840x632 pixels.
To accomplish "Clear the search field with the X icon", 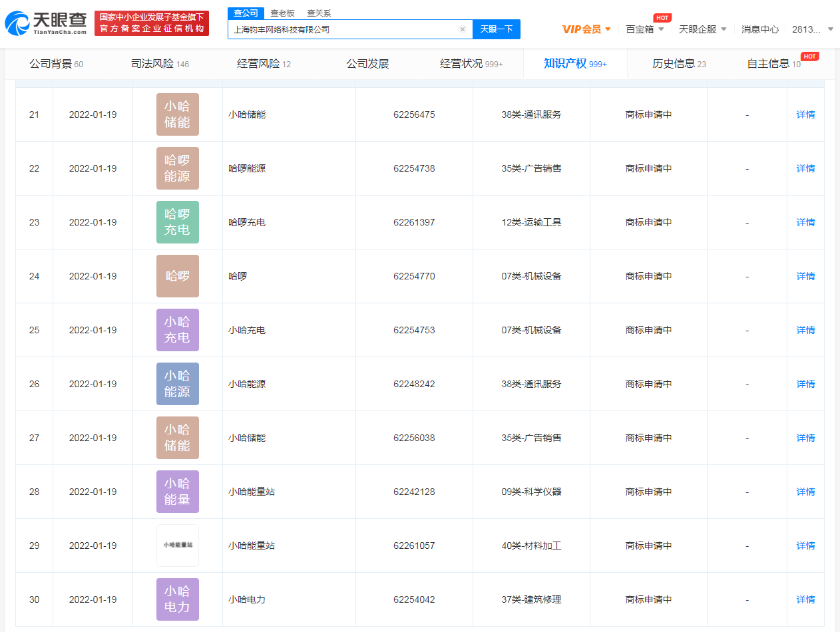I will click(x=463, y=29).
